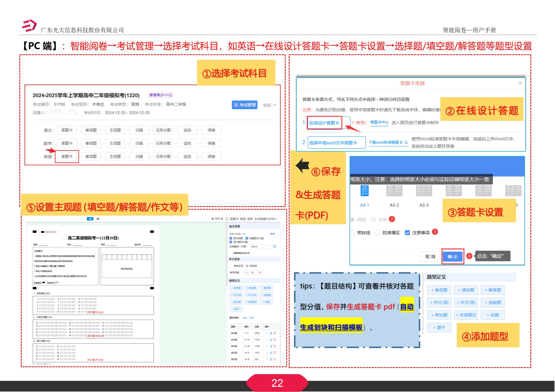The image size is (555, 392).
Task: Click the drag handle on 填空题 16-25 row
Action: pos(267,353)
